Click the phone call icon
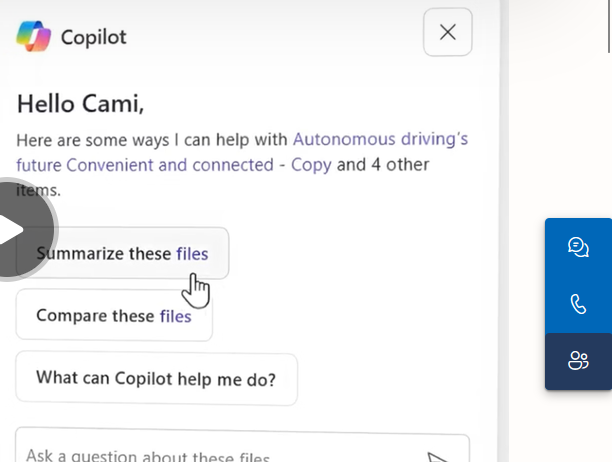Viewport: 612px width, 462px height. 578,304
